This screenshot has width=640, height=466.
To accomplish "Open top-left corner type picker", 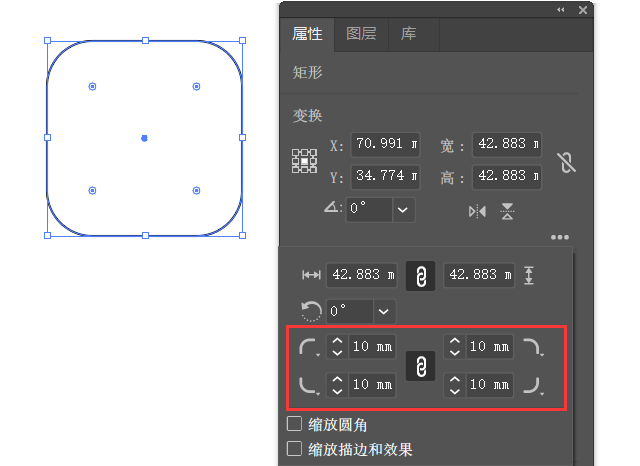I will point(309,347).
